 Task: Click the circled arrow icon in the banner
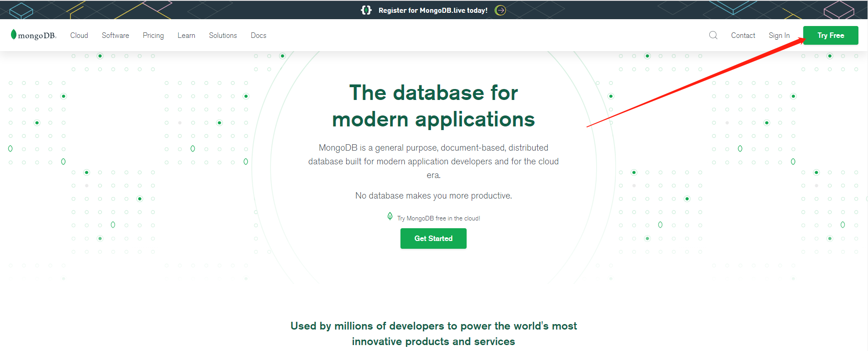click(500, 10)
